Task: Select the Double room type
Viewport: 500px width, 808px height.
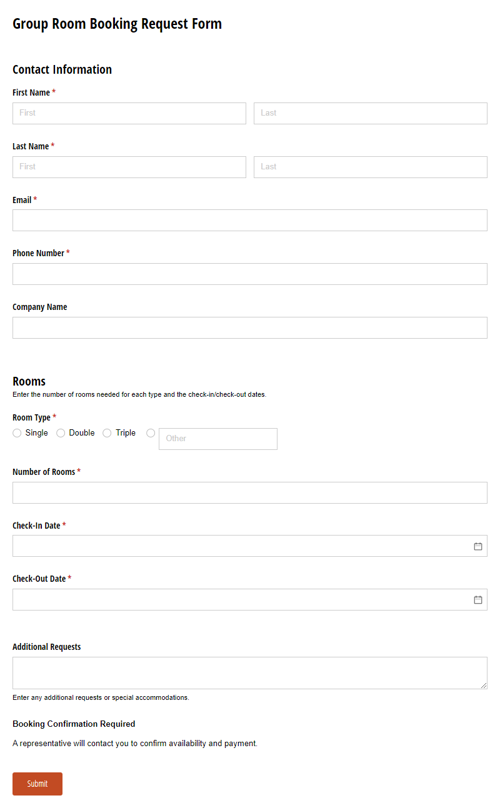Action: click(61, 433)
